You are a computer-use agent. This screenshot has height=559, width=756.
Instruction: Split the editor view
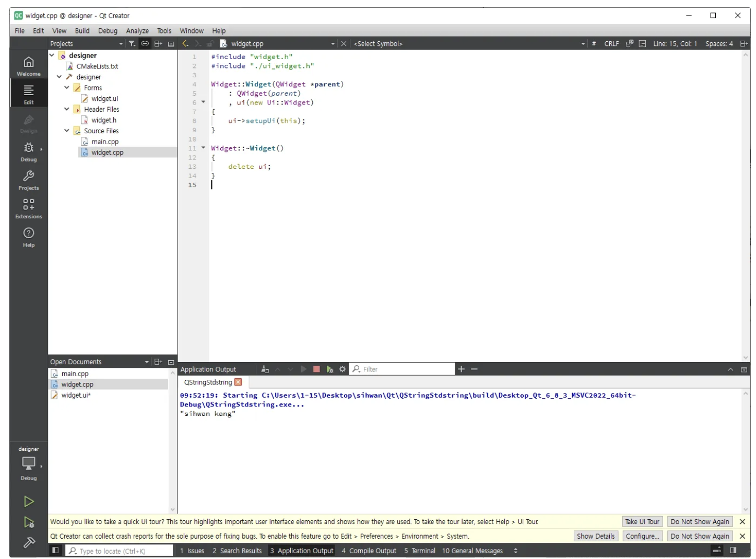744,44
